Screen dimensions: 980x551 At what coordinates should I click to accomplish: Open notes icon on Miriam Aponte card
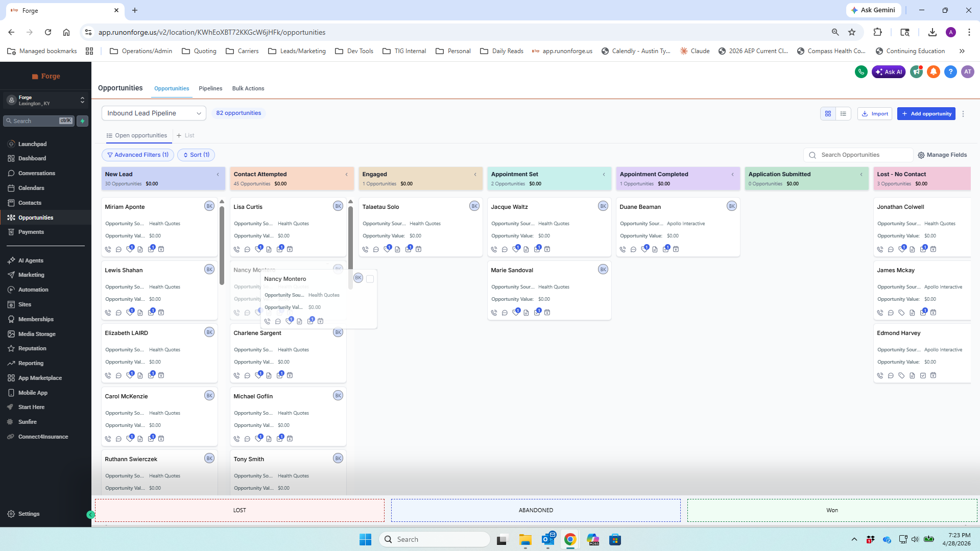pyautogui.click(x=140, y=249)
